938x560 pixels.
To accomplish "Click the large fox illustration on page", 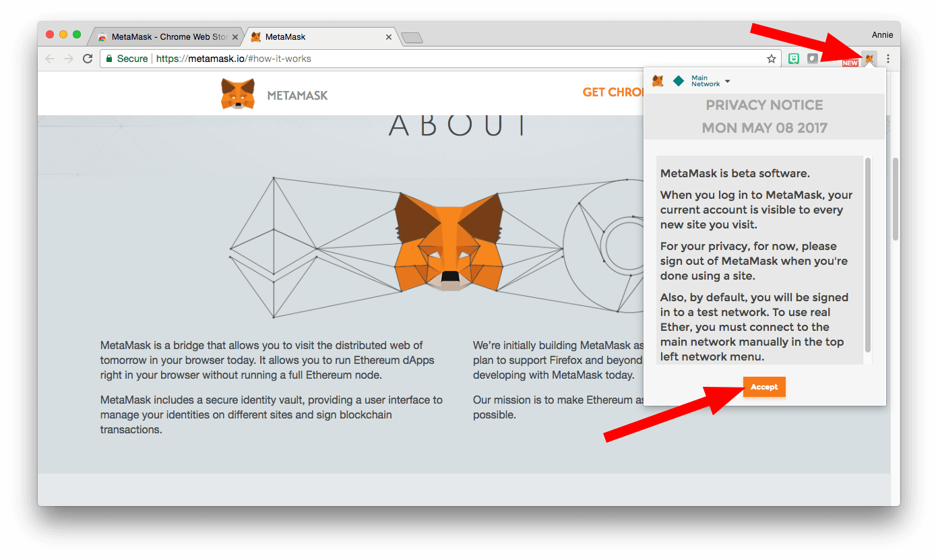I will (449, 241).
